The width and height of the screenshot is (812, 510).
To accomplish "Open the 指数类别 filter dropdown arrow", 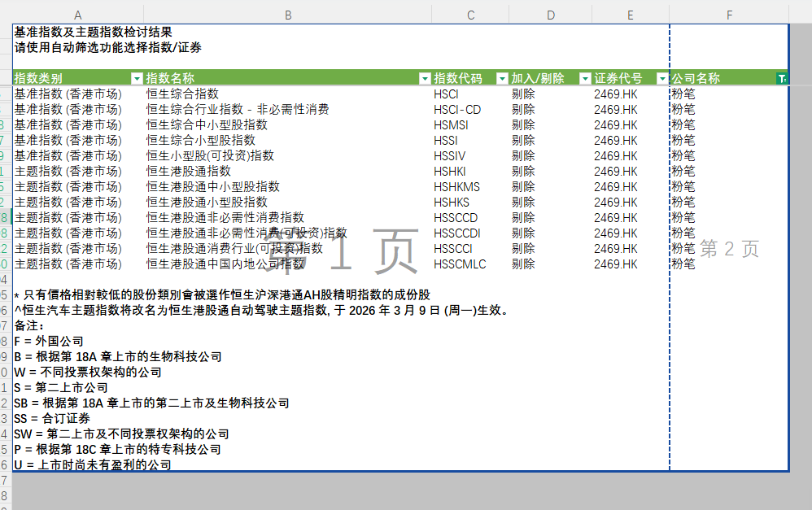I will pyautogui.click(x=137, y=78).
